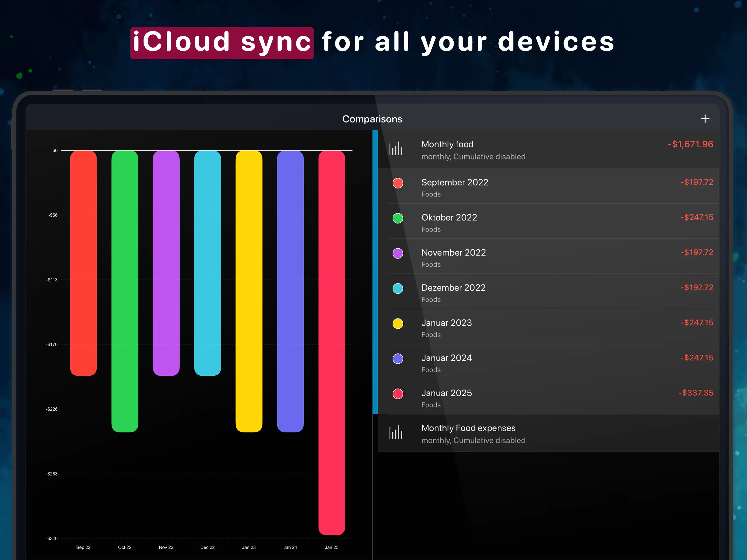Click Januar 2024 indigo color dot
This screenshot has width=747, height=560.
coord(398,359)
